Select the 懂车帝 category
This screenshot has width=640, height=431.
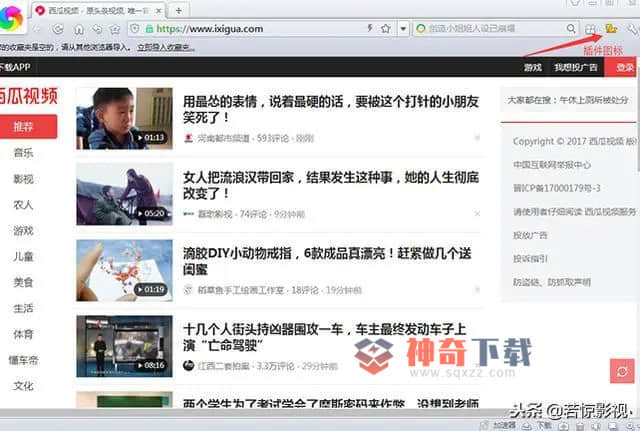point(23,360)
